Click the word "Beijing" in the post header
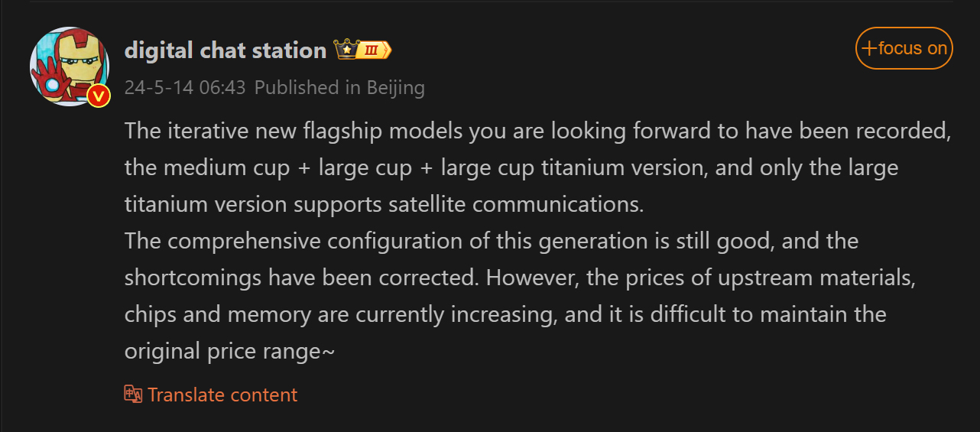Viewport: 980px width, 432px height. pyautogui.click(x=395, y=88)
